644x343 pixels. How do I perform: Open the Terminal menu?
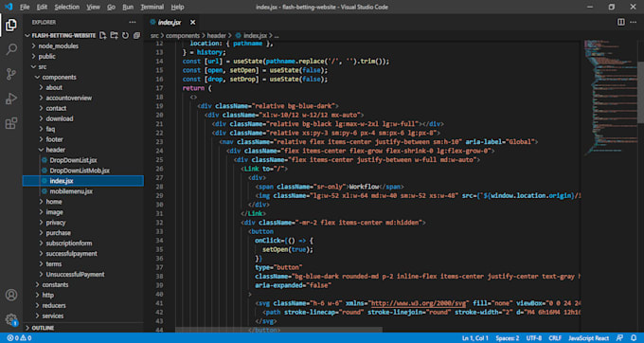[152, 7]
